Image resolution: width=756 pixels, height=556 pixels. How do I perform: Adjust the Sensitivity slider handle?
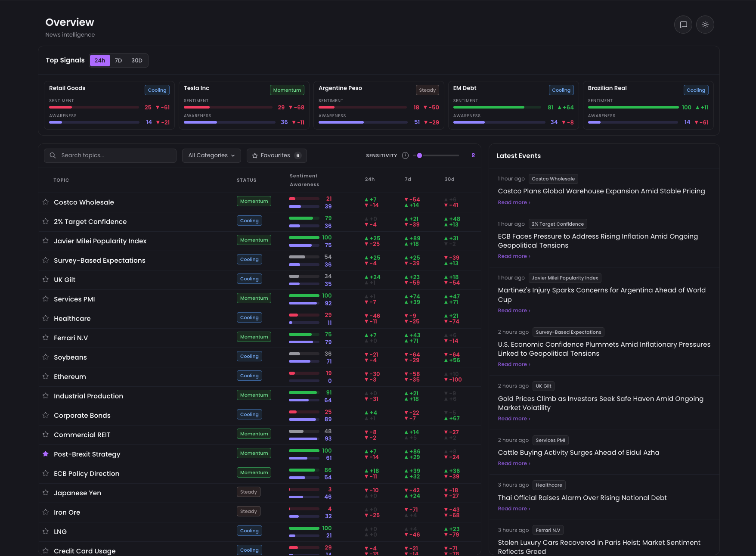[x=419, y=155]
